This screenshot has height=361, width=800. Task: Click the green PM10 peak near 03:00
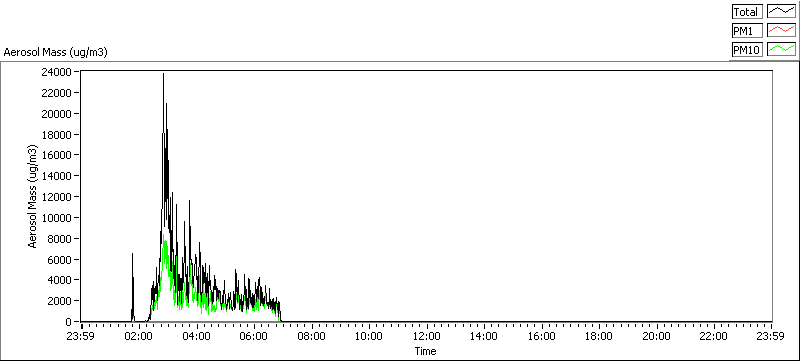click(x=164, y=236)
